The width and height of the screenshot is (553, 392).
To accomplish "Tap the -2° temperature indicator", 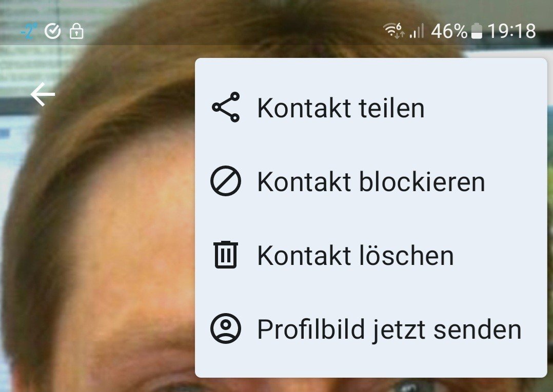I will (29, 31).
